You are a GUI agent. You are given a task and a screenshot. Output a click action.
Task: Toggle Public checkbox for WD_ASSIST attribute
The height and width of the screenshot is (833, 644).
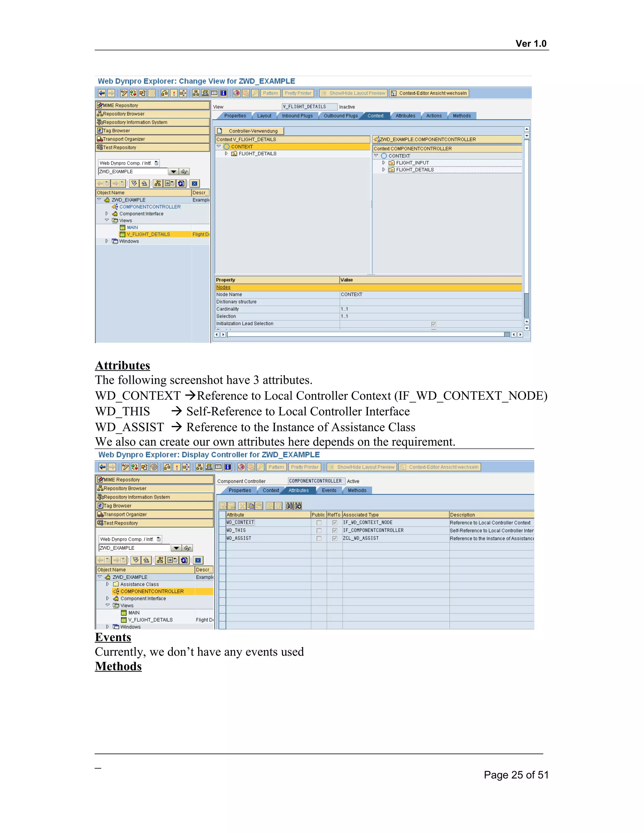tap(319, 538)
